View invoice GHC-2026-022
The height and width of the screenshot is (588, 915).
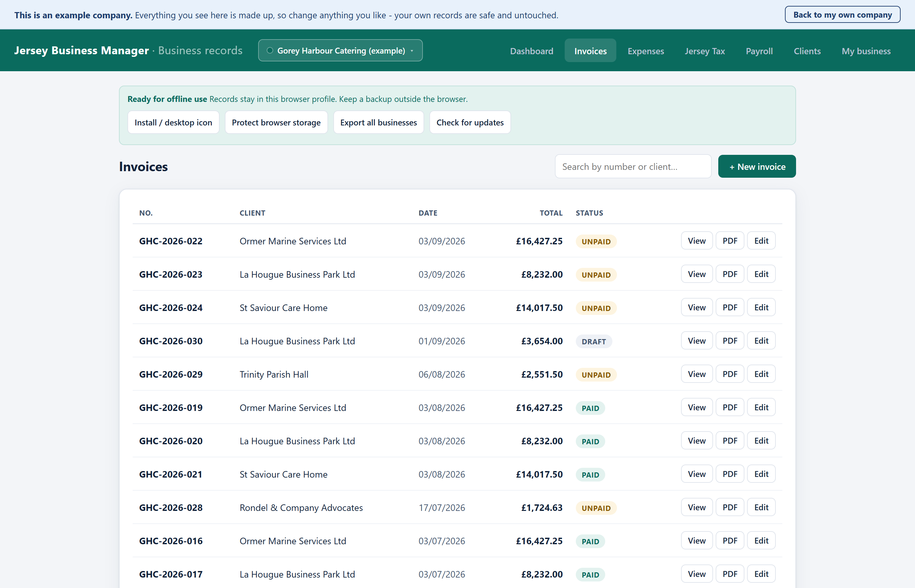pyautogui.click(x=697, y=240)
